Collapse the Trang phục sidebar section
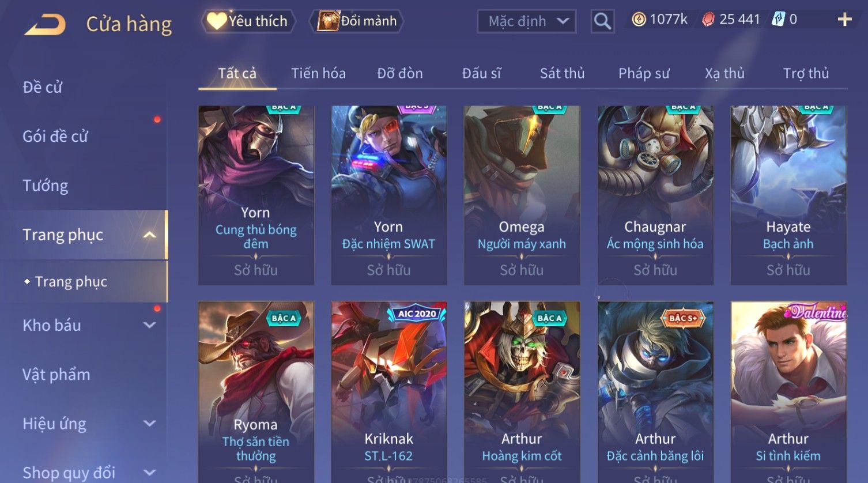The width and height of the screenshot is (868, 483). click(149, 235)
